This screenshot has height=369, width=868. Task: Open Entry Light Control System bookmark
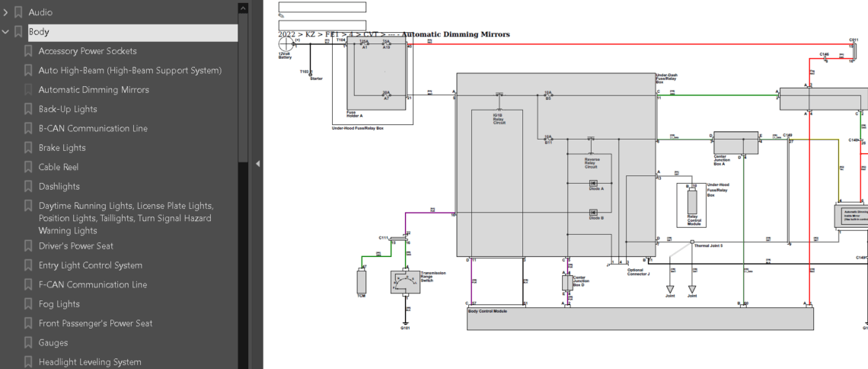90,265
